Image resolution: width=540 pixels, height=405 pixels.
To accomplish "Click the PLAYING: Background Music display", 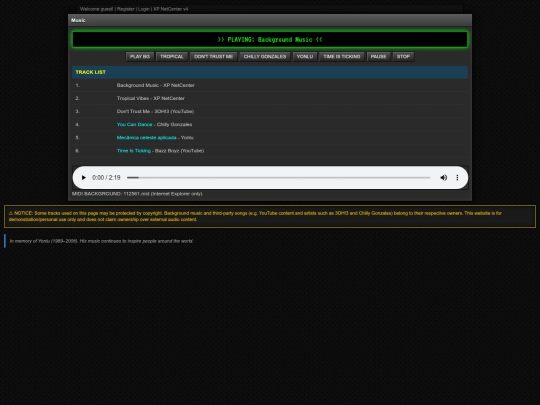I will (x=270, y=39).
